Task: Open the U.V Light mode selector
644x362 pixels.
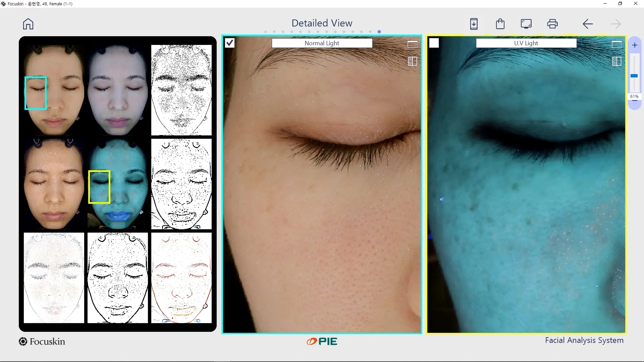Action: [x=526, y=43]
